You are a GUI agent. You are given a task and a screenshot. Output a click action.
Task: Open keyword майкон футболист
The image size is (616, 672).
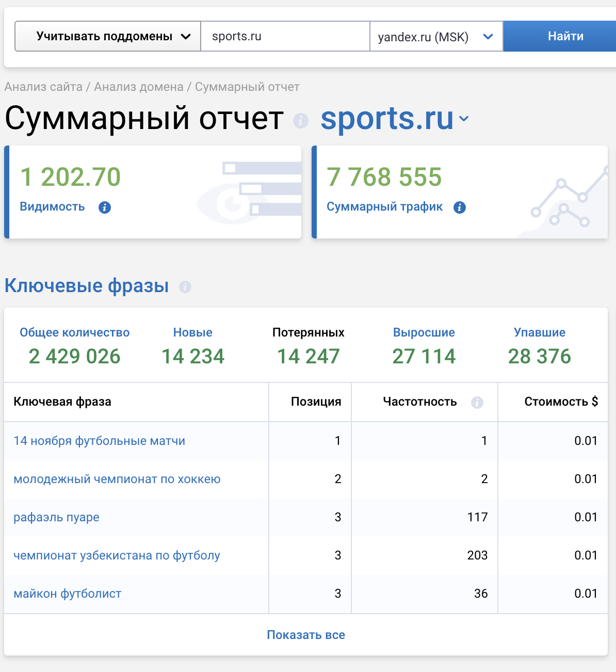point(68,594)
